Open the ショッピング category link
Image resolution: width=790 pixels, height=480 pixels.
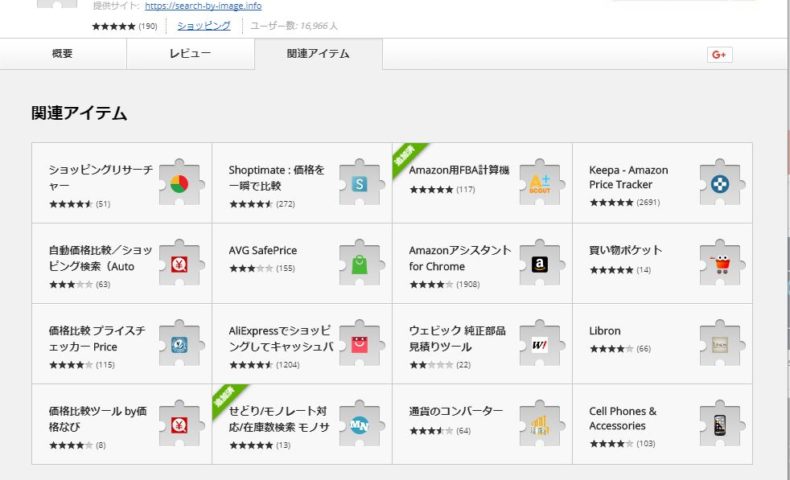[x=204, y=26]
